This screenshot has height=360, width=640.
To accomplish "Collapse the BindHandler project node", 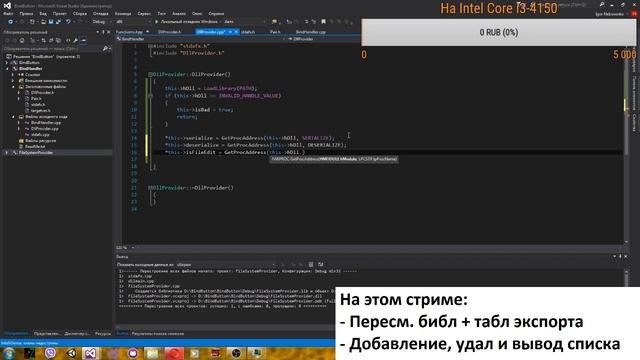I will [7, 69].
